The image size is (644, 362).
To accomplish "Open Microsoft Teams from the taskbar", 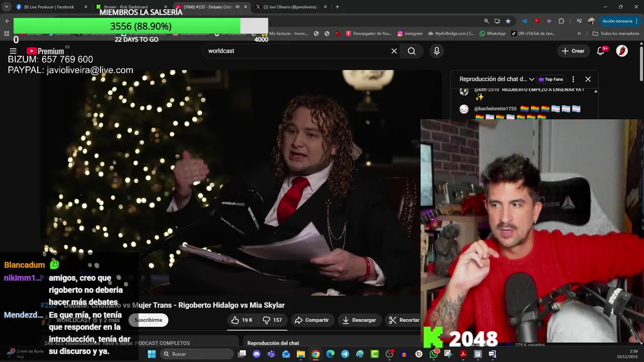I will [271, 354].
